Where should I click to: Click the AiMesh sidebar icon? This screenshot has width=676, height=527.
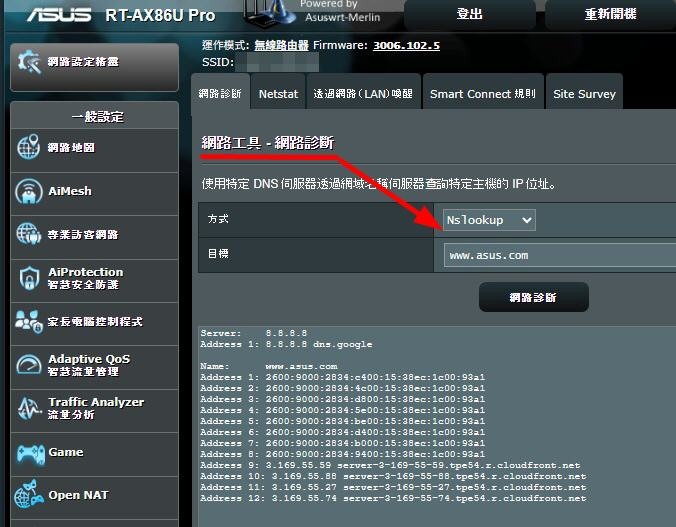pos(28,191)
